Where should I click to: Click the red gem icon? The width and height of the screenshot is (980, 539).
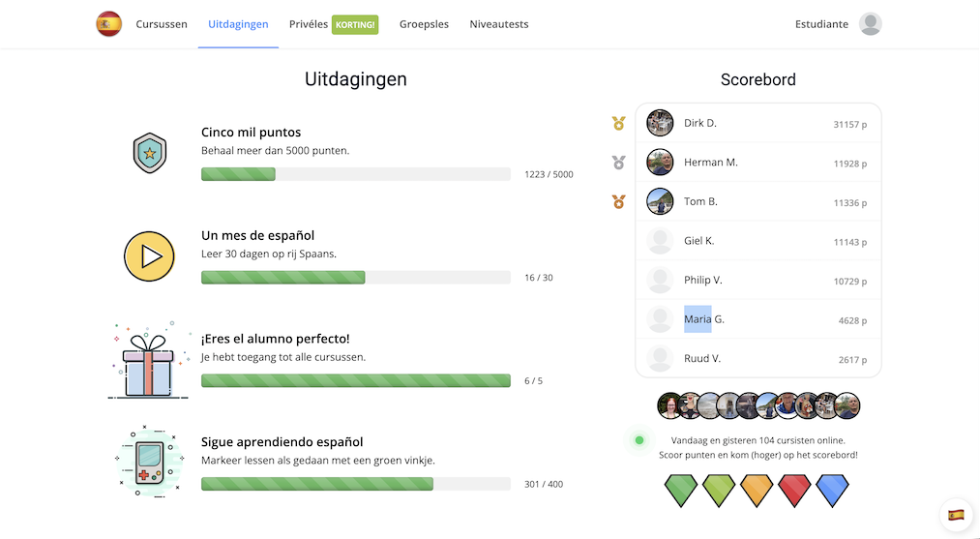pyautogui.click(x=794, y=490)
